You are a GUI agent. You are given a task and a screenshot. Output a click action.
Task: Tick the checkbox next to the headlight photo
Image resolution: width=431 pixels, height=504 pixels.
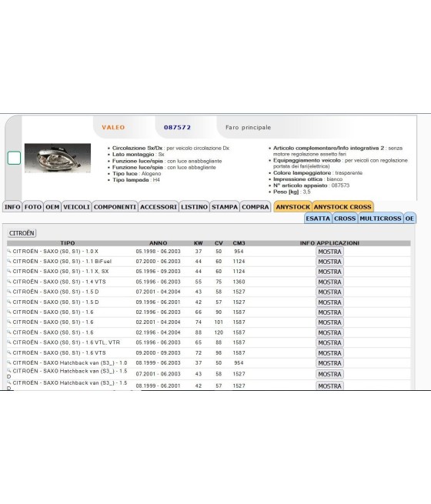click(x=14, y=158)
